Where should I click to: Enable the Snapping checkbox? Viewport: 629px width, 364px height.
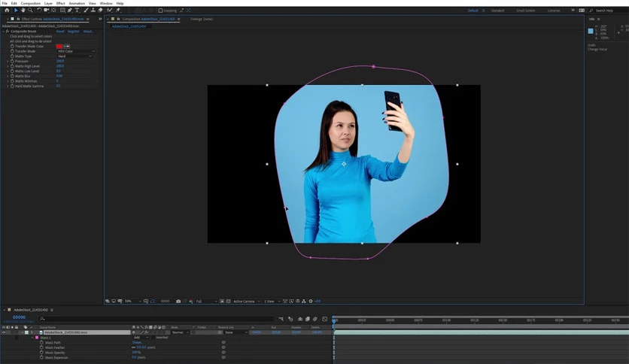pyautogui.click(x=160, y=11)
